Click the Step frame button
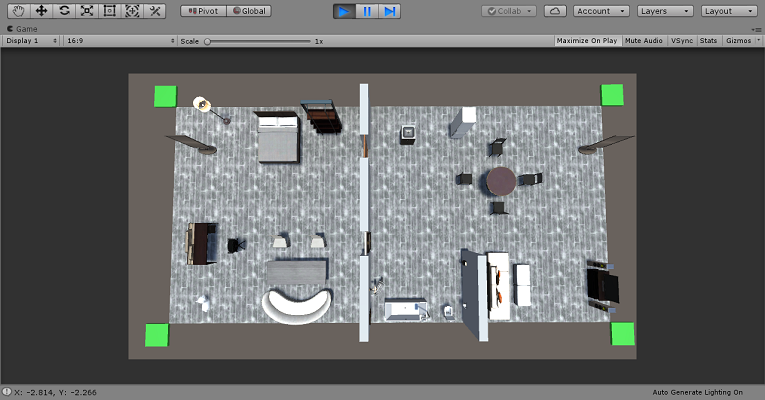 [390, 11]
